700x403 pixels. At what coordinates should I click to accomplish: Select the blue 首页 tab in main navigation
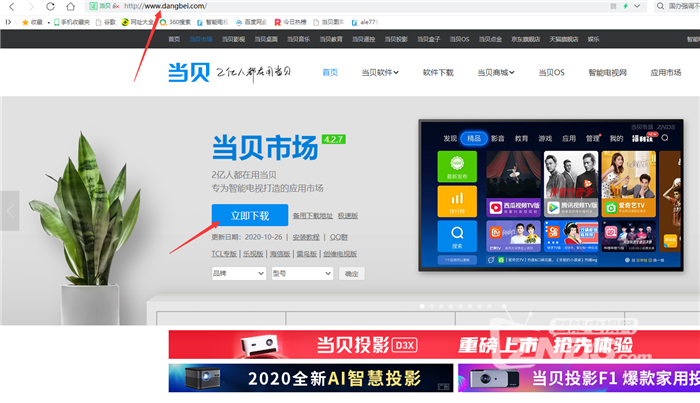pyautogui.click(x=330, y=72)
